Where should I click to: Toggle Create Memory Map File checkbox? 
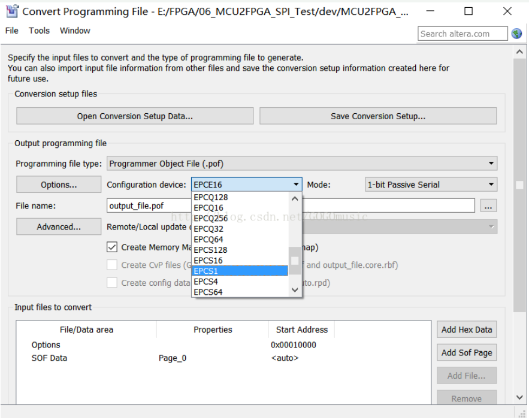tap(112, 247)
